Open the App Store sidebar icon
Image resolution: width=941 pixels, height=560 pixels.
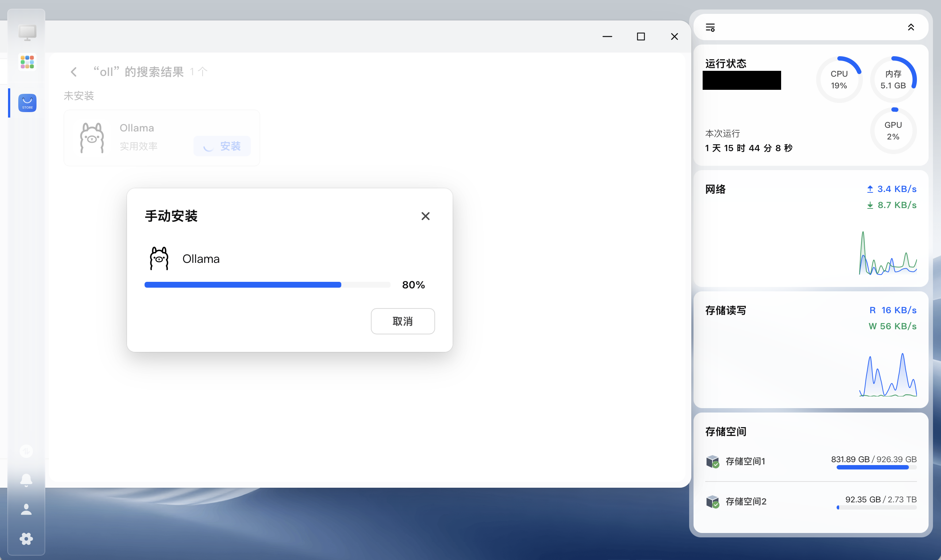[x=27, y=103]
